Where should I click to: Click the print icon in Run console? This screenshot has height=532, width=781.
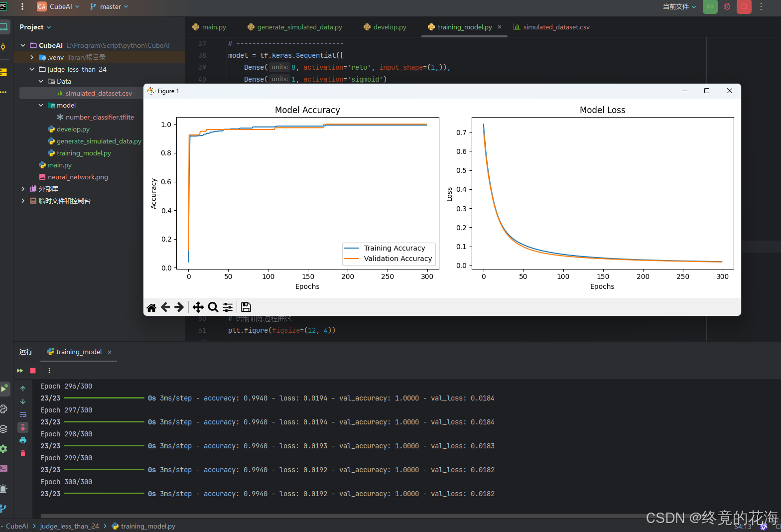pos(23,440)
